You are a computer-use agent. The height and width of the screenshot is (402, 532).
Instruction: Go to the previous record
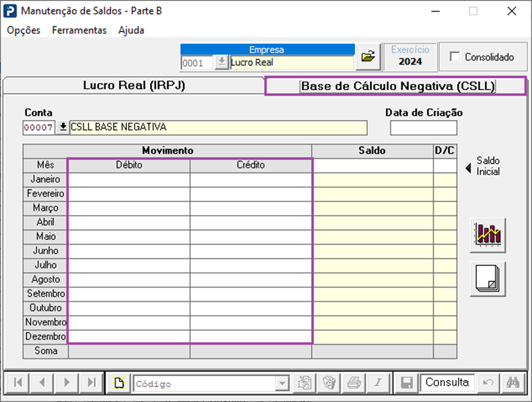coord(42,383)
